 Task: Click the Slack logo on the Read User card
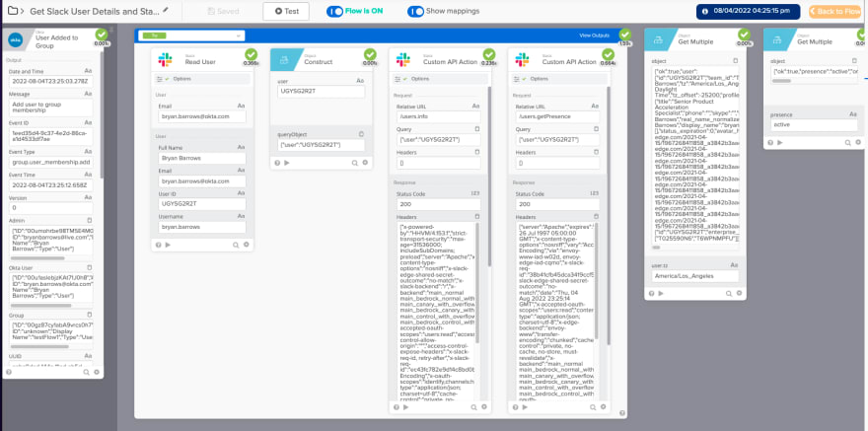click(x=165, y=59)
